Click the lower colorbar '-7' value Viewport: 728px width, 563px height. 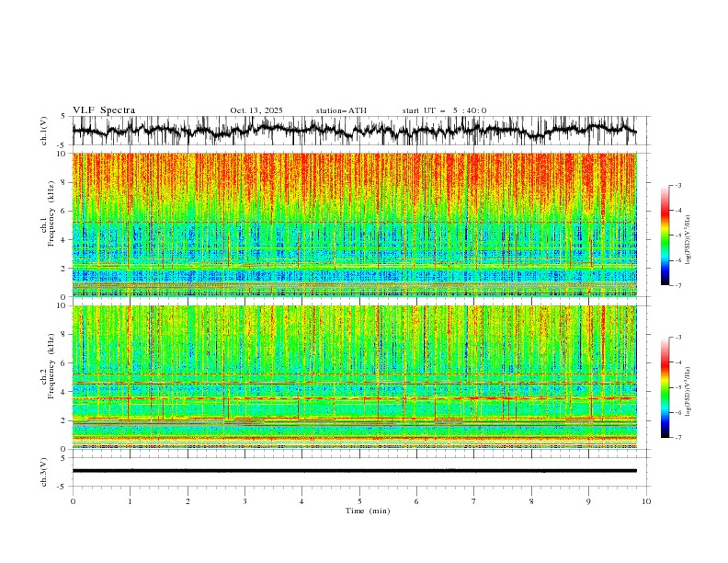click(x=678, y=438)
